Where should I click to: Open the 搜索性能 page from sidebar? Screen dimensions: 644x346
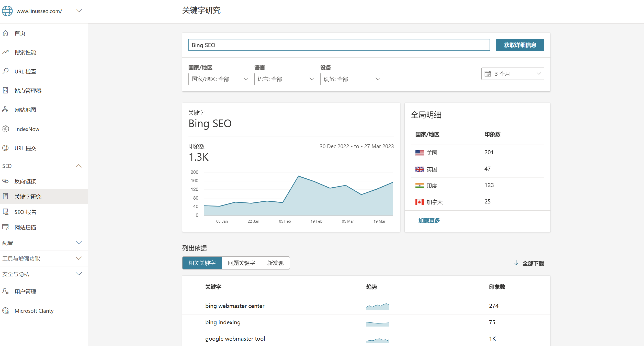pos(25,52)
